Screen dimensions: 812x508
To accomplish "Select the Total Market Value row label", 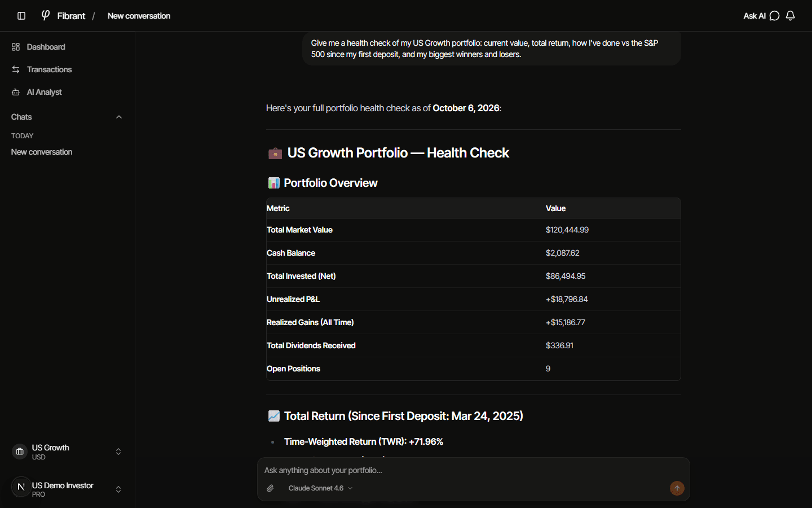I will (x=299, y=230).
